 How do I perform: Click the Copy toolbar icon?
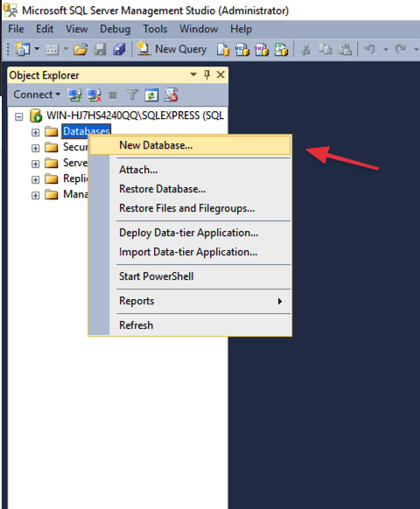coord(325,49)
